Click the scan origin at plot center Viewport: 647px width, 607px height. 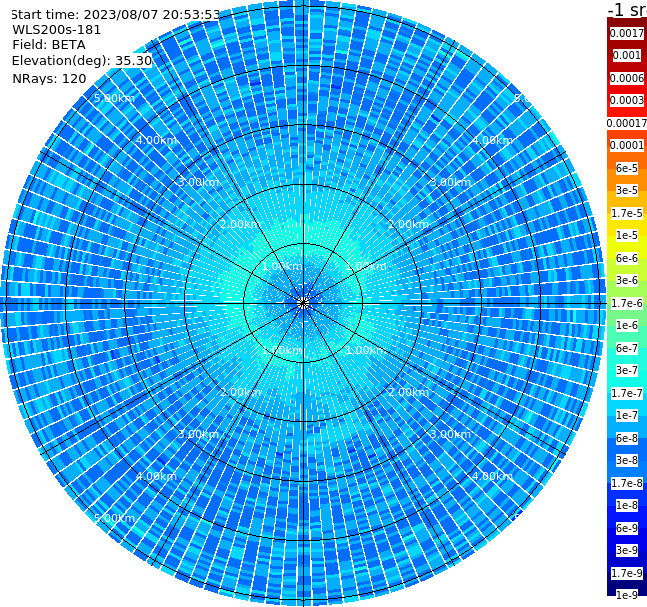tap(303, 303)
